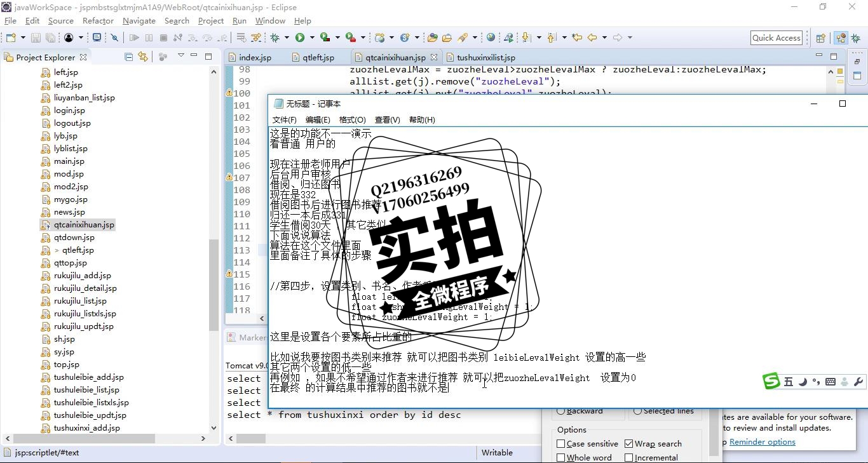The width and height of the screenshot is (868, 463).
Task: Click the Terminate stop icon
Action: coord(163,37)
